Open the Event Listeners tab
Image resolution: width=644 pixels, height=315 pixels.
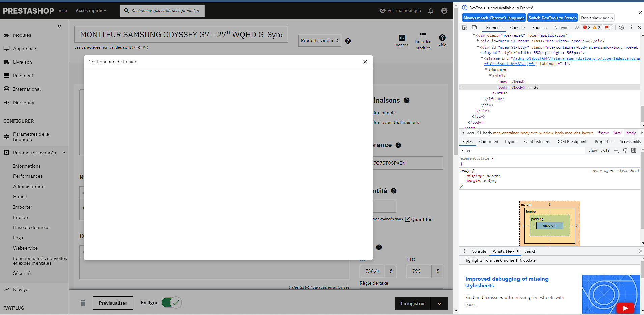coord(536,142)
